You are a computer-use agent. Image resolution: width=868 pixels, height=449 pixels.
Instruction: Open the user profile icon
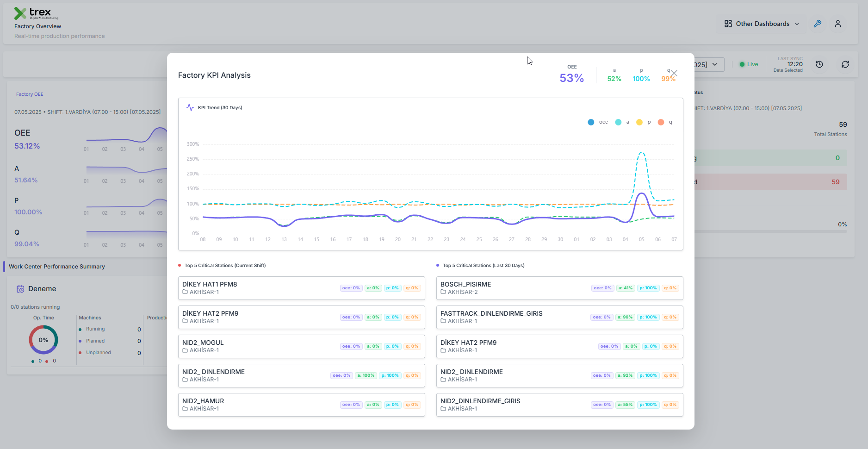point(838,24)
